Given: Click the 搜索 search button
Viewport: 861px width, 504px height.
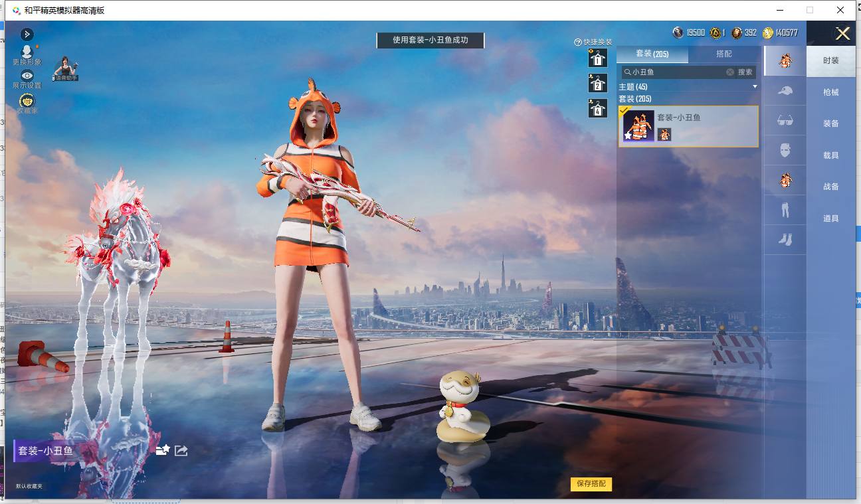Looking at the screenshot, I should [x=745, y=72].
